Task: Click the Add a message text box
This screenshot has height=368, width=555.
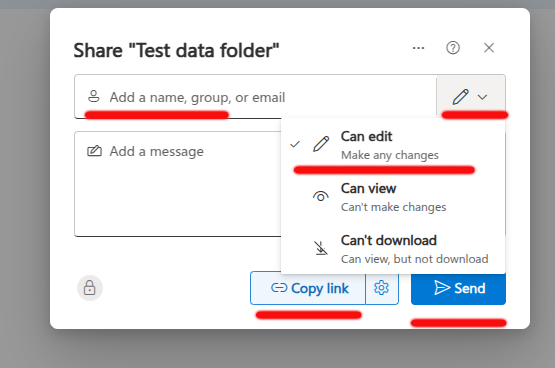Action: coord(178,184)
